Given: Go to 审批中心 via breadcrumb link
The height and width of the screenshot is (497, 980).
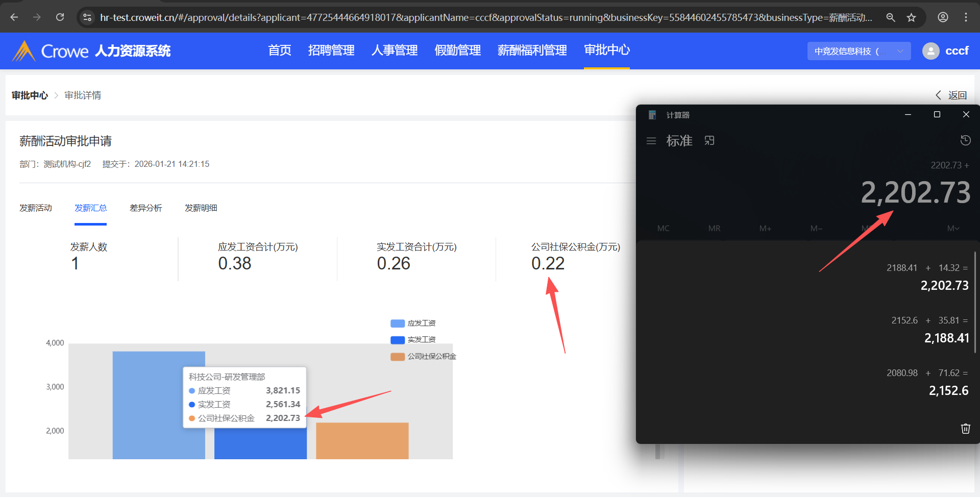Looking at the screenshot, I should click(x=30, y=95).
